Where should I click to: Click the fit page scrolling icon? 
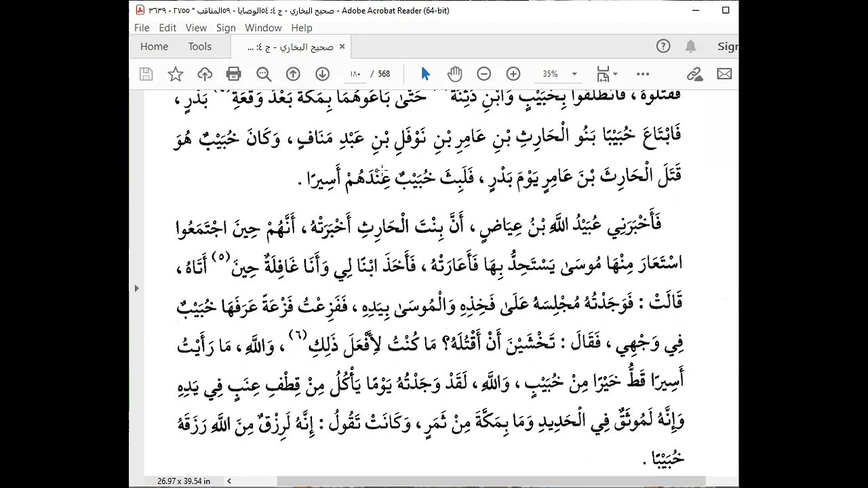point(602,74)
